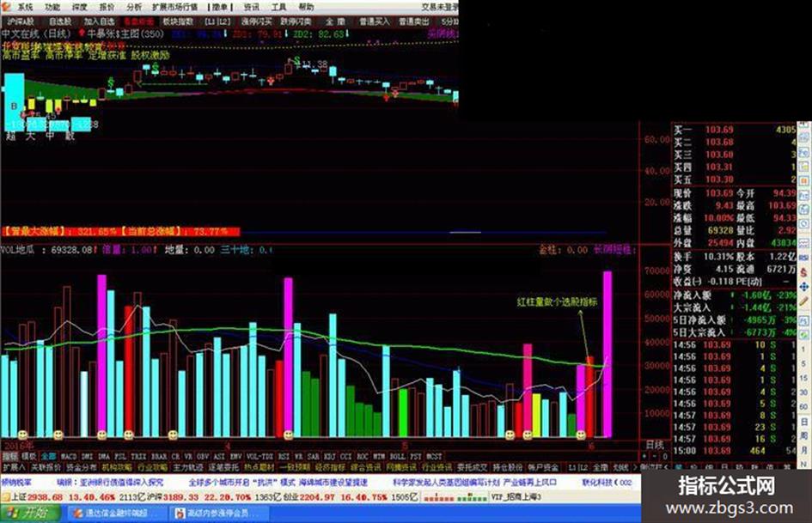
Task: Click 加入自选 in the toolbar
Action: (x=99, y=21)
